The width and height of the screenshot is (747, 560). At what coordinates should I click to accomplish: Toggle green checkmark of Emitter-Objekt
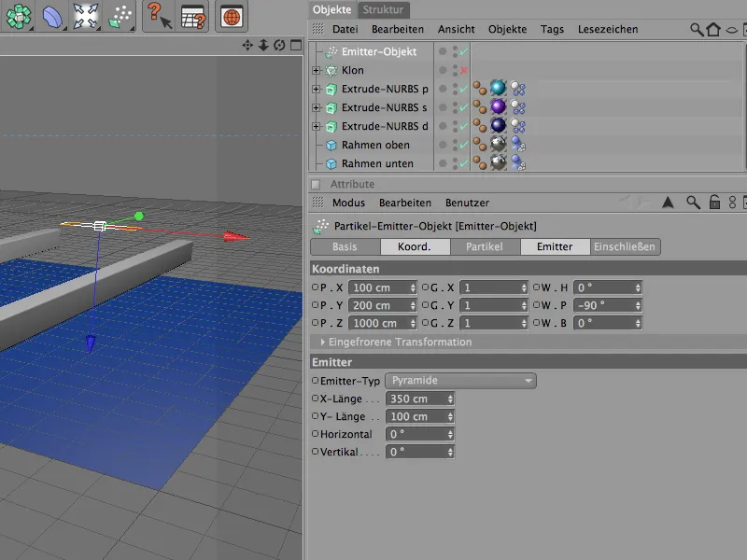pyautogui.click(x=464, y=51)
